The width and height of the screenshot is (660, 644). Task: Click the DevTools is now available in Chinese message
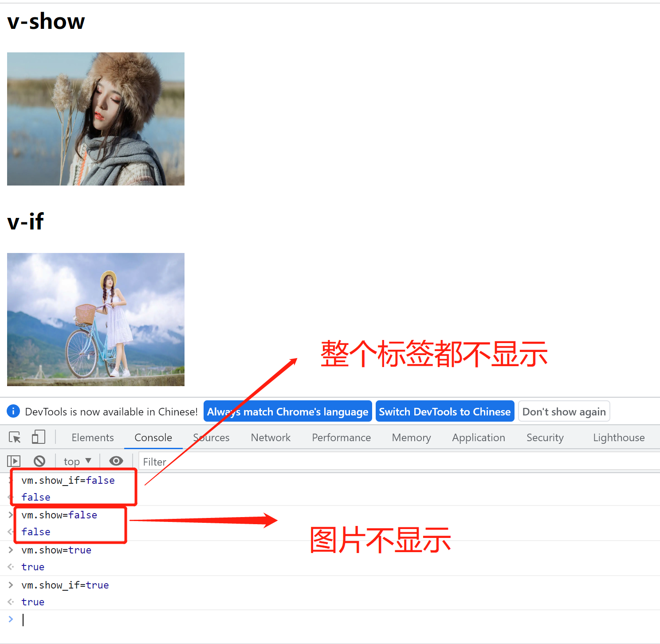tap(111, 412)
